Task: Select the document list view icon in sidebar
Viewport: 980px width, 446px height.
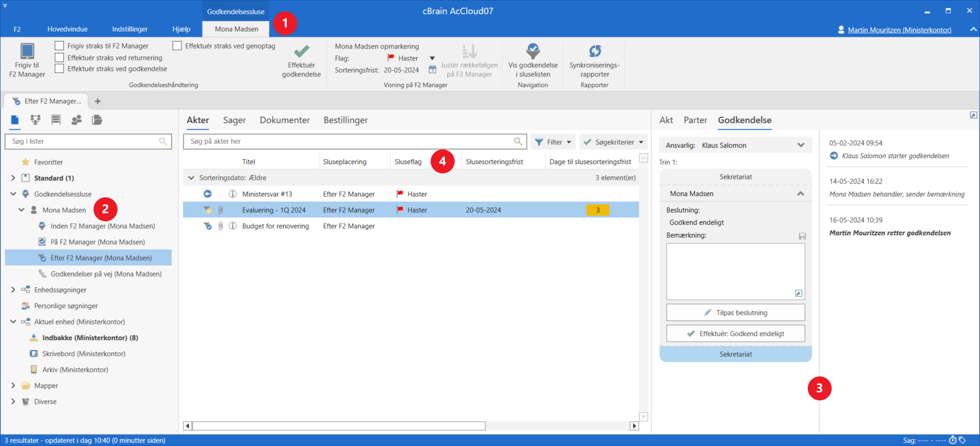Action: tap(15, 120)
